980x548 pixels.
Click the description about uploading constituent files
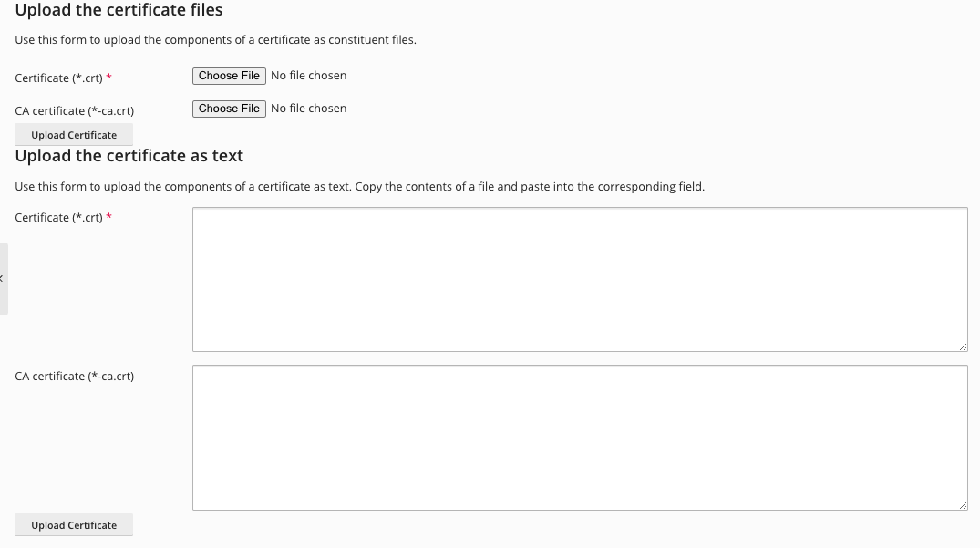pos(215,40)
